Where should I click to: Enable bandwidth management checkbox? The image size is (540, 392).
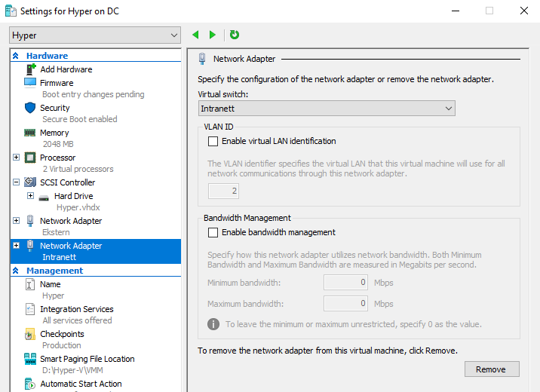[x=213, y=232]
